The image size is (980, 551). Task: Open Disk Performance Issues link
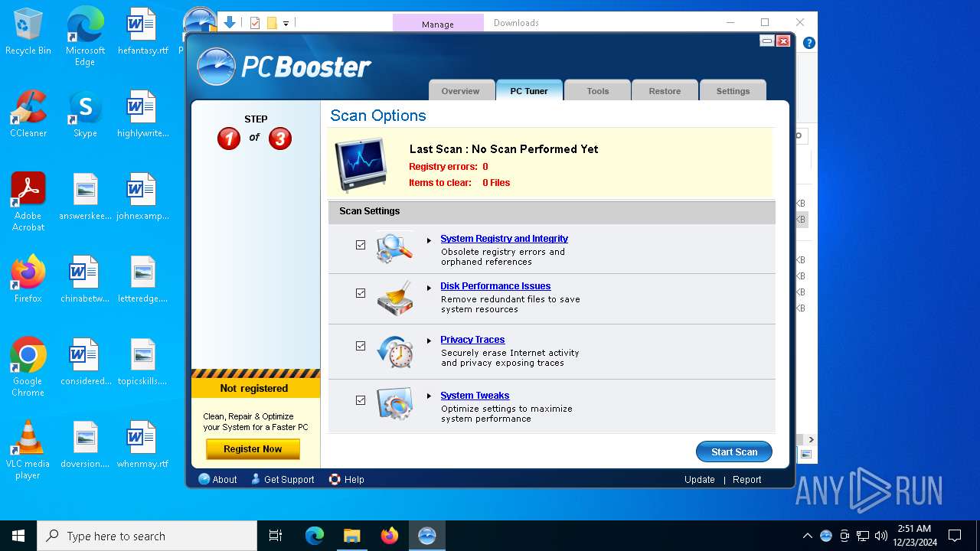[495, 286]
